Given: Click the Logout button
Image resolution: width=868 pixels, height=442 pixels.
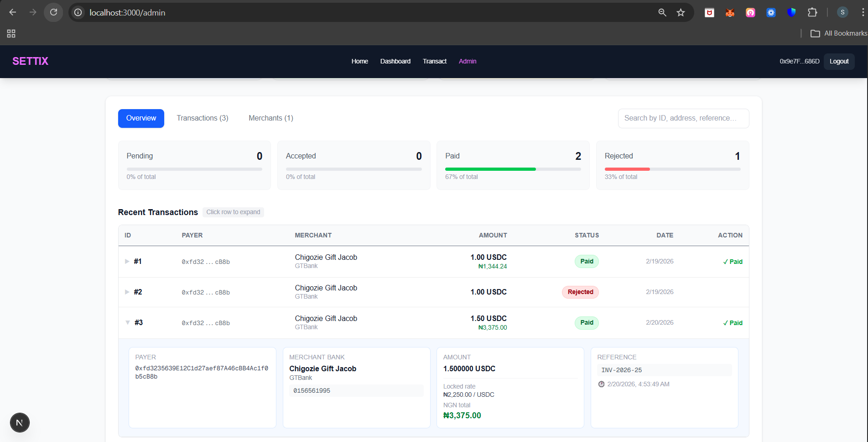Looking at the screenshot, I should pos(839,61).
